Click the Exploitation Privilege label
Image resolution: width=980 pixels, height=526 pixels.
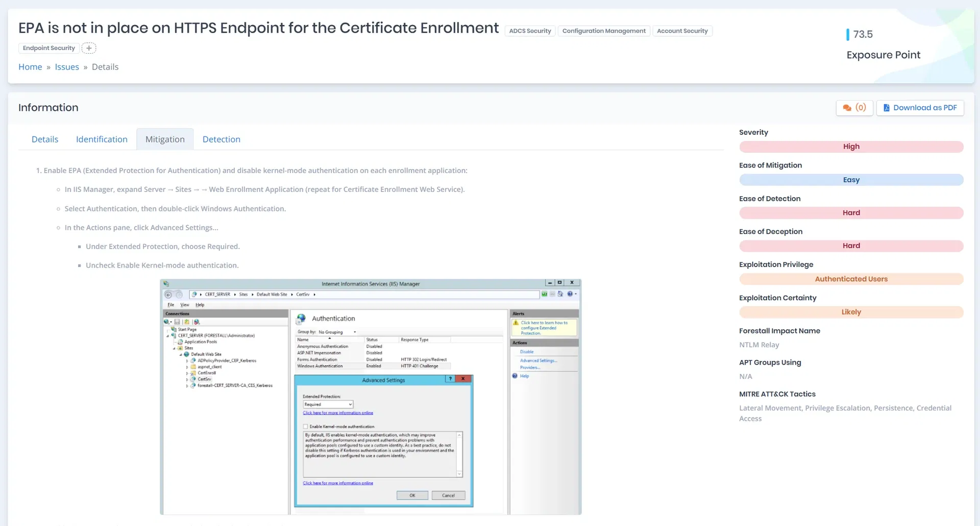click(776, 265)
